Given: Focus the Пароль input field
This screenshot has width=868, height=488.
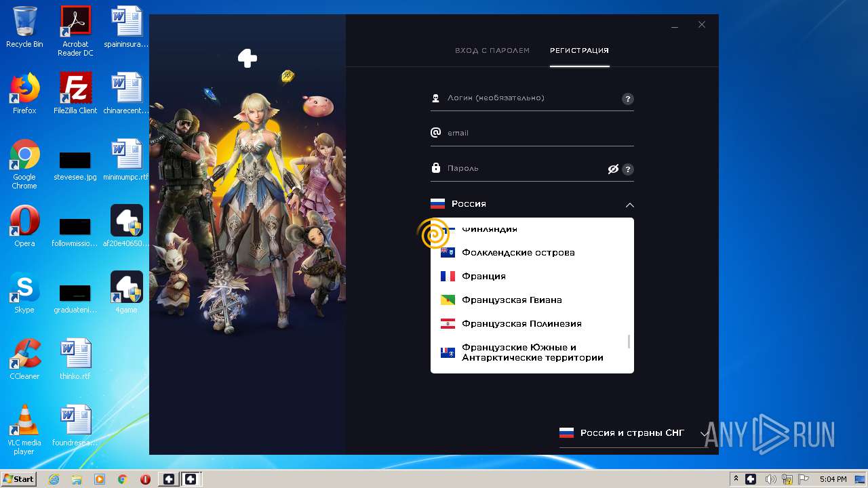Looking at the screenshot, I should click(532, 168).
